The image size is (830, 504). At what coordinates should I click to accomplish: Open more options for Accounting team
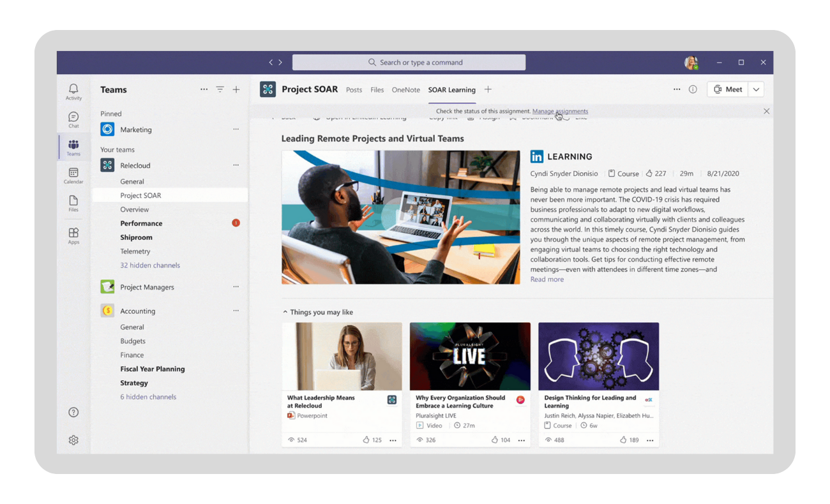click(x=236, y=311)
